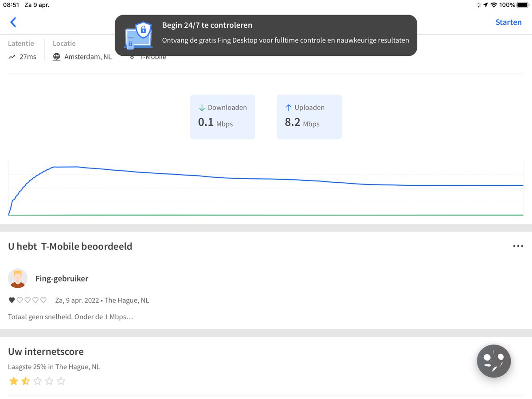Tap the first gold star of internetscore
Screen dimensions: 532x399
[14, 381]
